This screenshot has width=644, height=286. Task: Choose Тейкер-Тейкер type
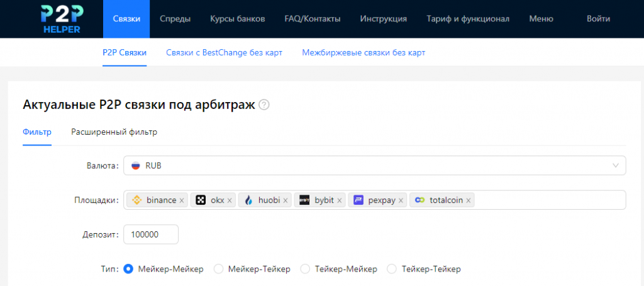(x=391, y=269)
